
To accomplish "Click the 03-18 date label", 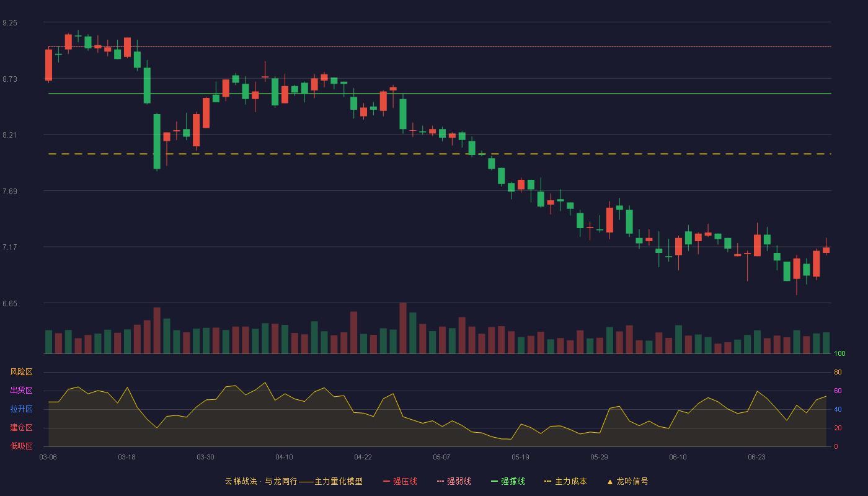I will tap(126, 457).
